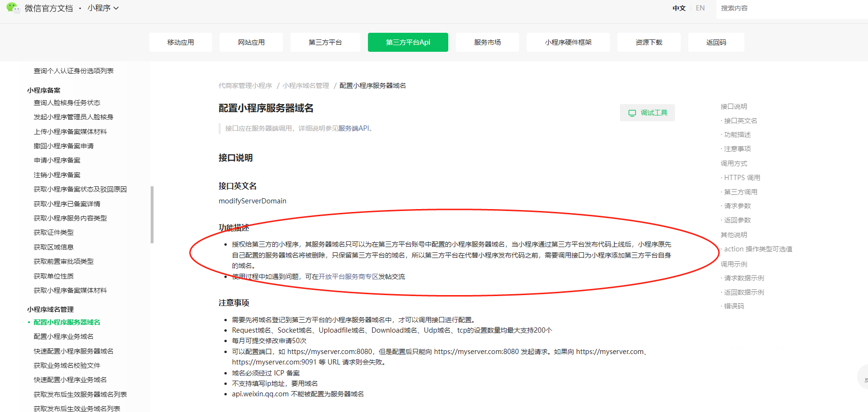
Task: Switch language to EN
Action: pos(700,8)
